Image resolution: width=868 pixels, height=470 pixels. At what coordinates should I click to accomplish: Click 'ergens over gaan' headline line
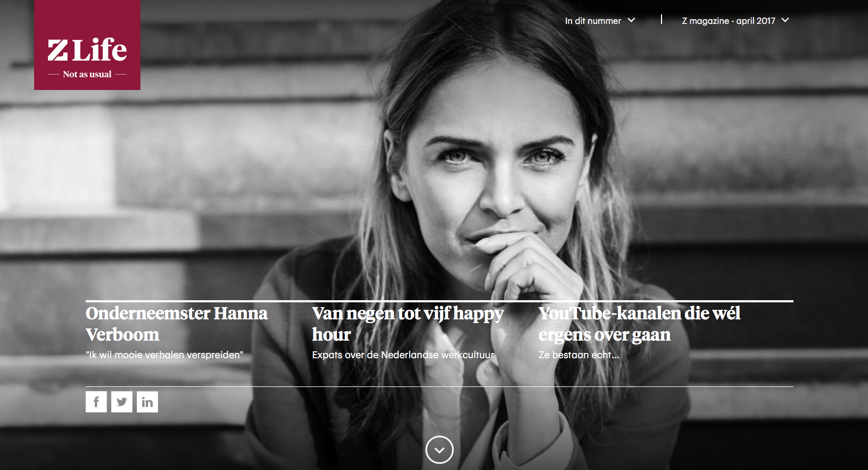(x=604, y=335)
